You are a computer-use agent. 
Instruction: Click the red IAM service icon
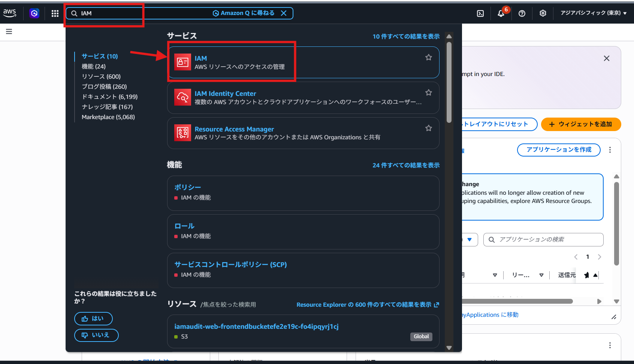pyautogui.click(x=182, y=62)
